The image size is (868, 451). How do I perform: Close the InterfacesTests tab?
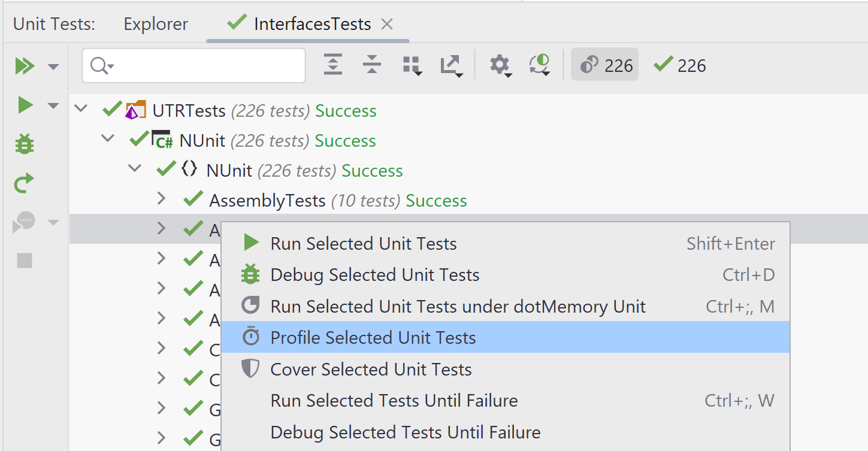[387, 24]
